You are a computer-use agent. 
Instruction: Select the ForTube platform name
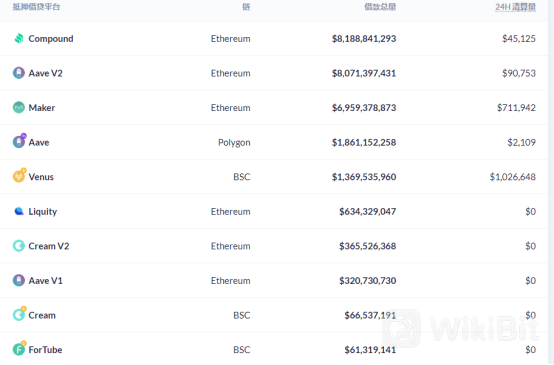45,350
